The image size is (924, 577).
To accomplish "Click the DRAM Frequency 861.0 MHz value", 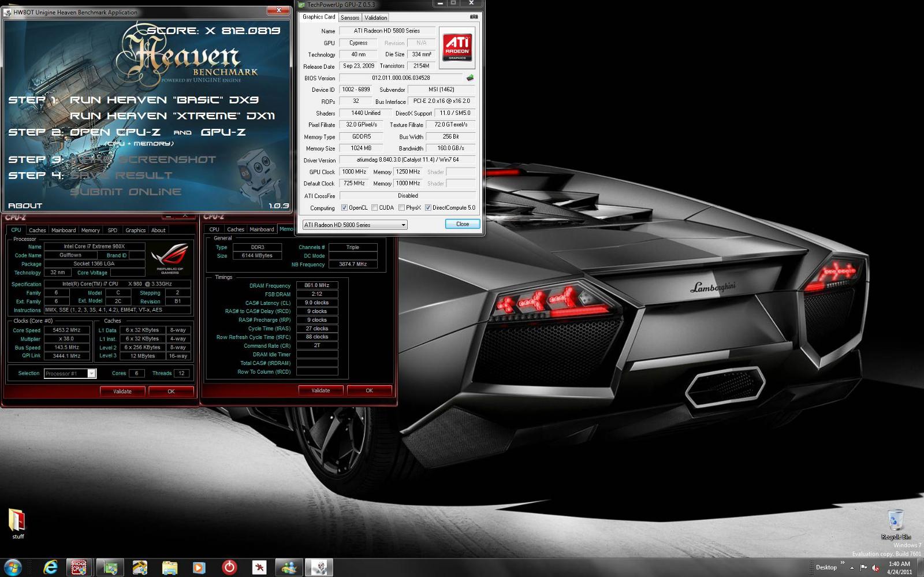I will [317, 285].
